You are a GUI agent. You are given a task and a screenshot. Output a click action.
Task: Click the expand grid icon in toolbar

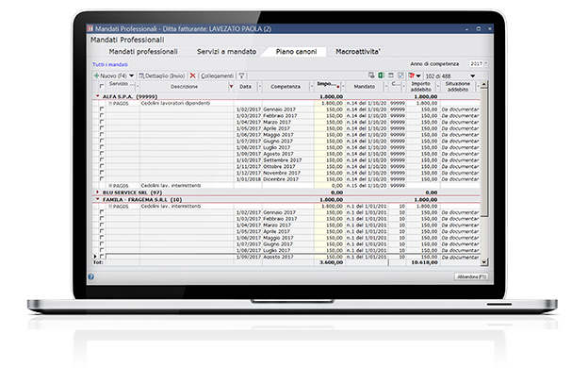click(x=400, y=75)
